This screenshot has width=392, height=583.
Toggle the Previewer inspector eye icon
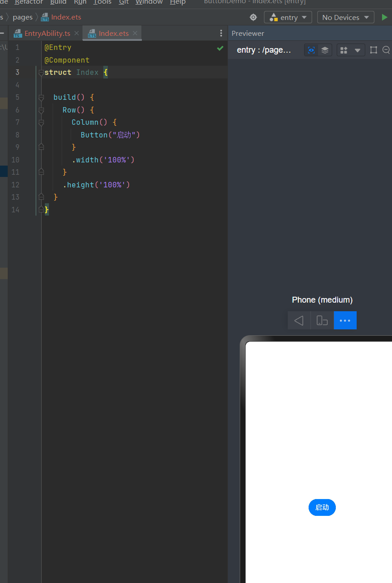pyautogui.click(x=311, y=50)
